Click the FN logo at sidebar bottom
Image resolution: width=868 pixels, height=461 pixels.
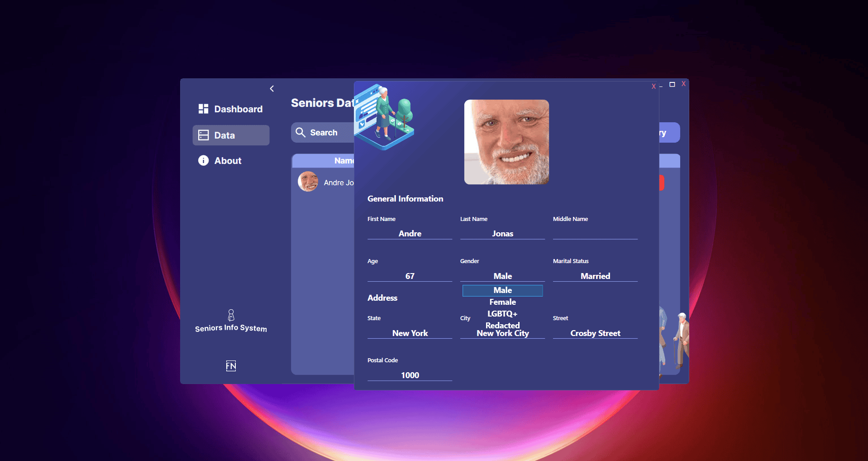click(x=231, y=366)
